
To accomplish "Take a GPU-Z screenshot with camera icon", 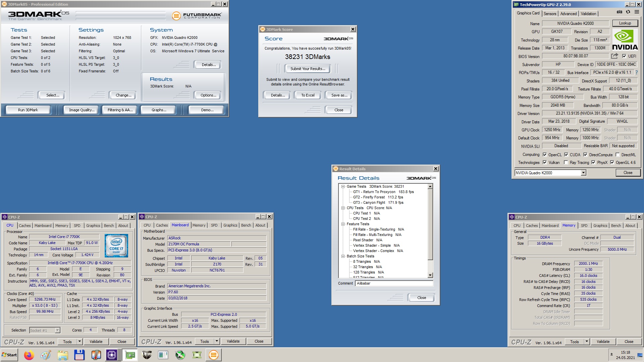I will (x=619, y=12).
